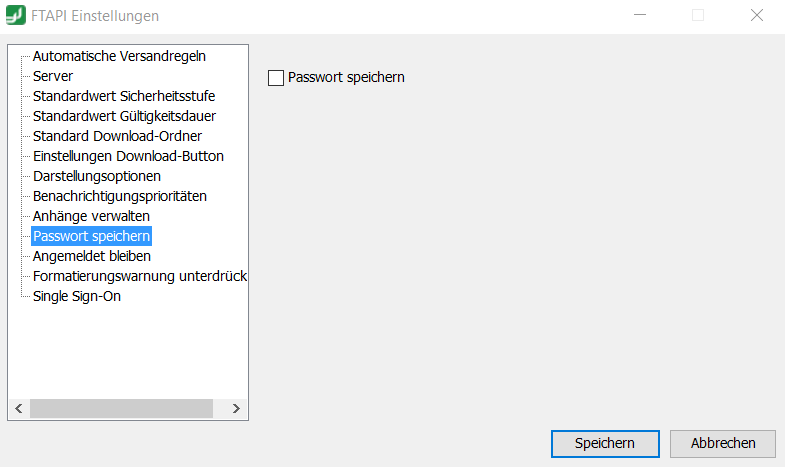This screenshot has width=785, height=467.
Task: Select Anhänge verwalten entry
Action: pyautogui.click(x=91, y=216)
